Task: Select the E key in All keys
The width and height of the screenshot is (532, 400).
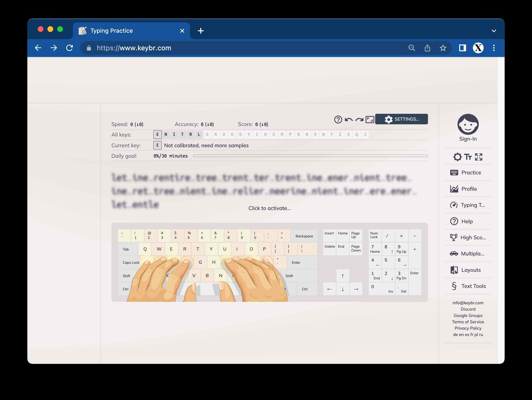Action: point(158,135)
